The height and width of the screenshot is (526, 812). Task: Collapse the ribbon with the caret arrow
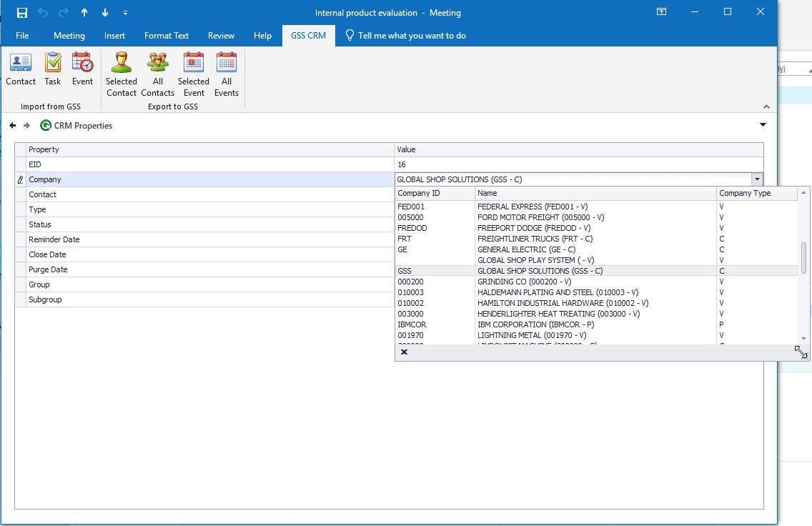click(766, 106)
